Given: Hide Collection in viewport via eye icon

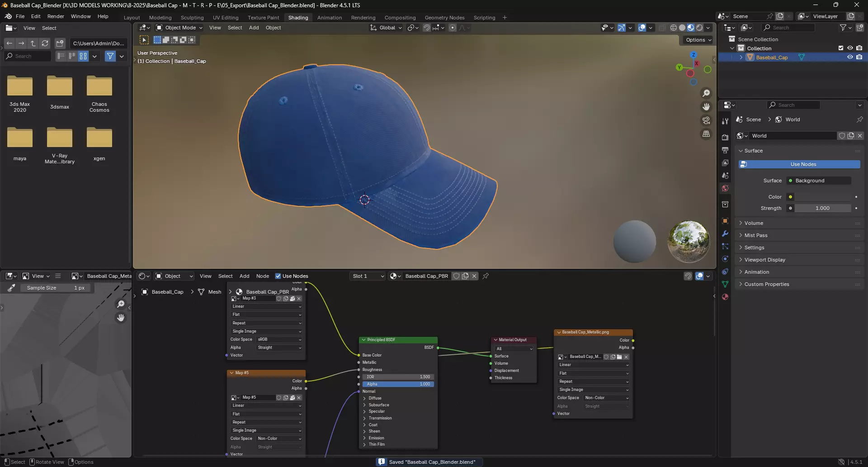Looking at the screenshot, I should tap(850, 48).
